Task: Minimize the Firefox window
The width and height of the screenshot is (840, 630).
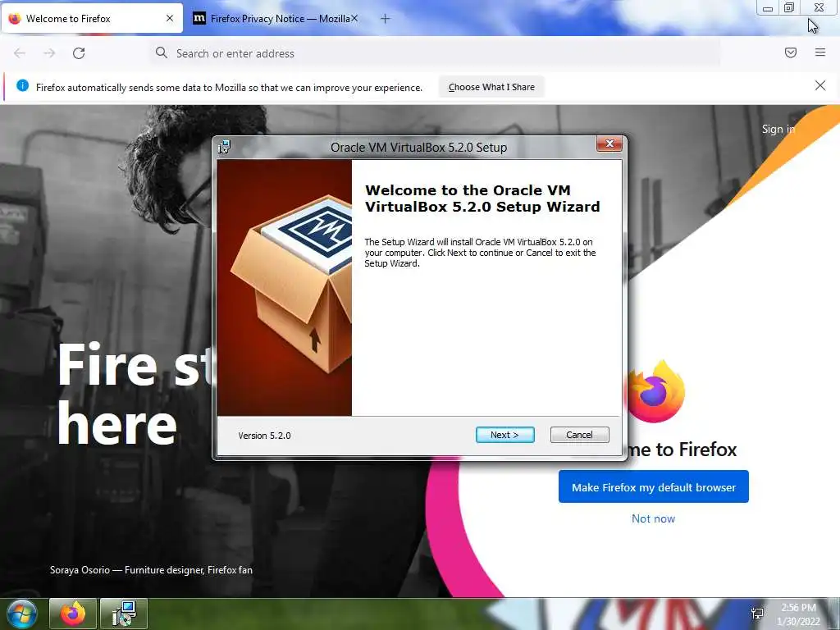Action: pos(768,8)
